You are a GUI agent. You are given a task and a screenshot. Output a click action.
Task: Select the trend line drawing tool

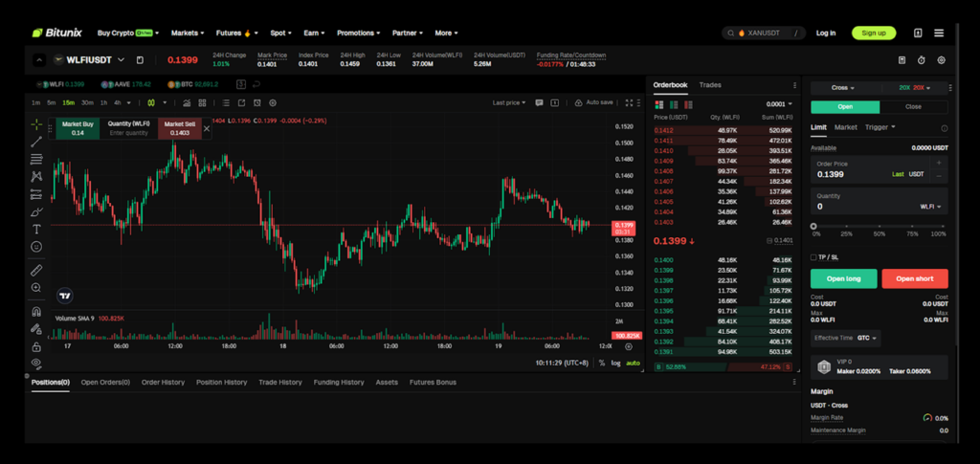click(36, 142)
